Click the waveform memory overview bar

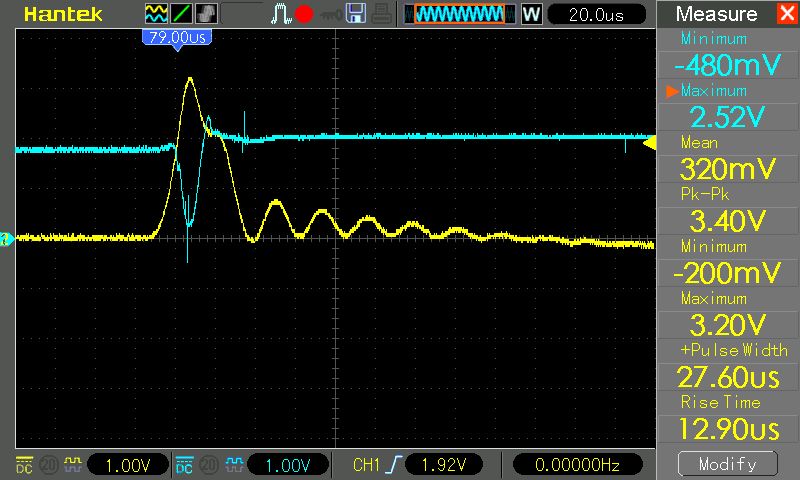click(x=459, y=15)
